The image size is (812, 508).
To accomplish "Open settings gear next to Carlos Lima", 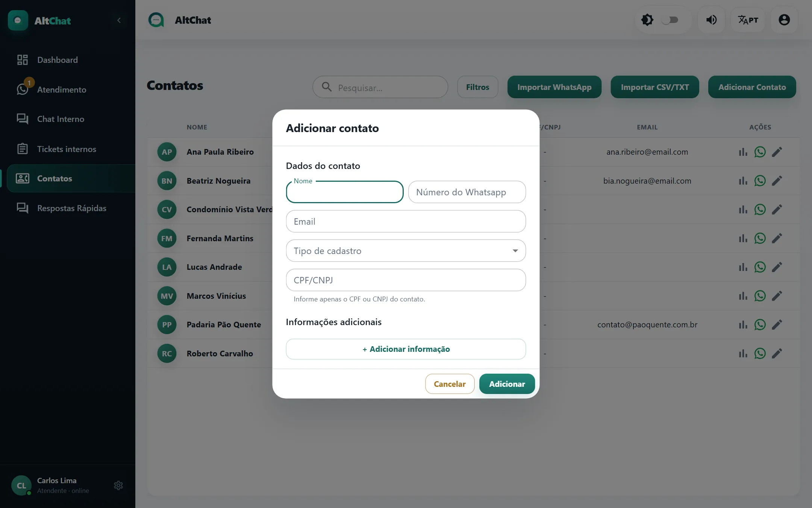I will click(118, 485).
